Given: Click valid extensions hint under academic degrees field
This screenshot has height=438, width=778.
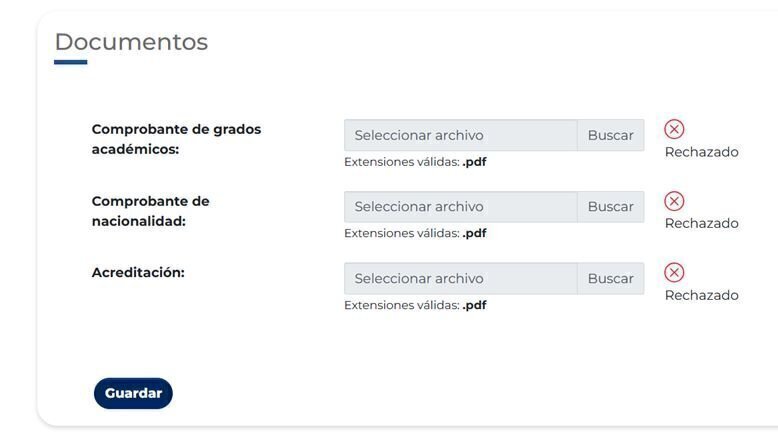Looking at the screenshot, I should click(415, 162).
